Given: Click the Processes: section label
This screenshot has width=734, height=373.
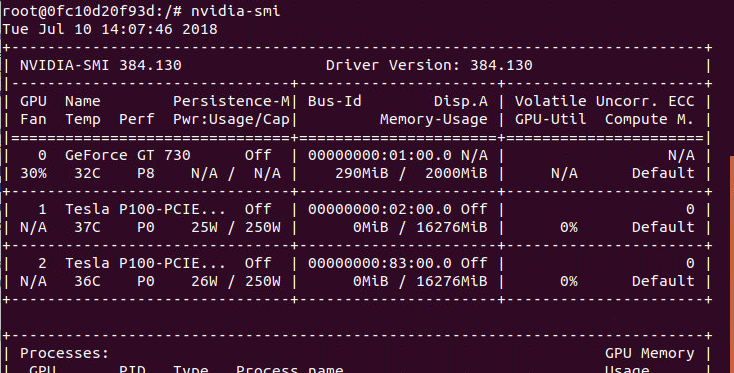Looking at the screenshot, I should tap(65, 353).
